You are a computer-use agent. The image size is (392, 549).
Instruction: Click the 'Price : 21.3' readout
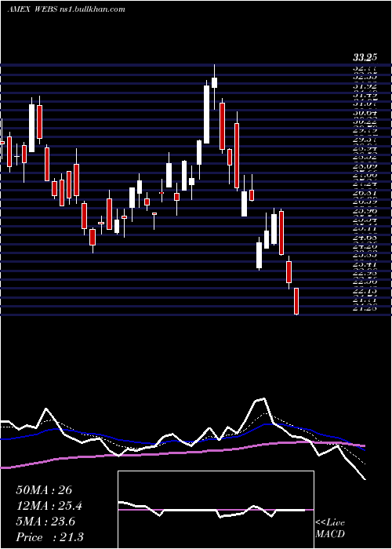point(49,537)
